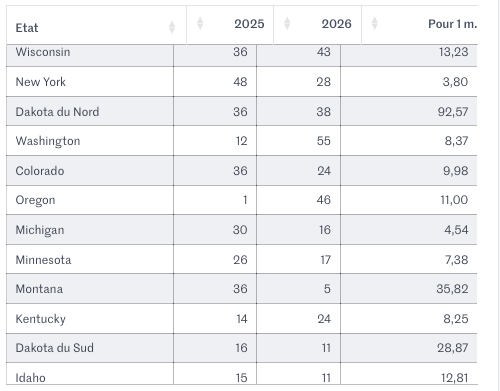Click Minnesota's rate value 7,38

(x=456, y=260)
